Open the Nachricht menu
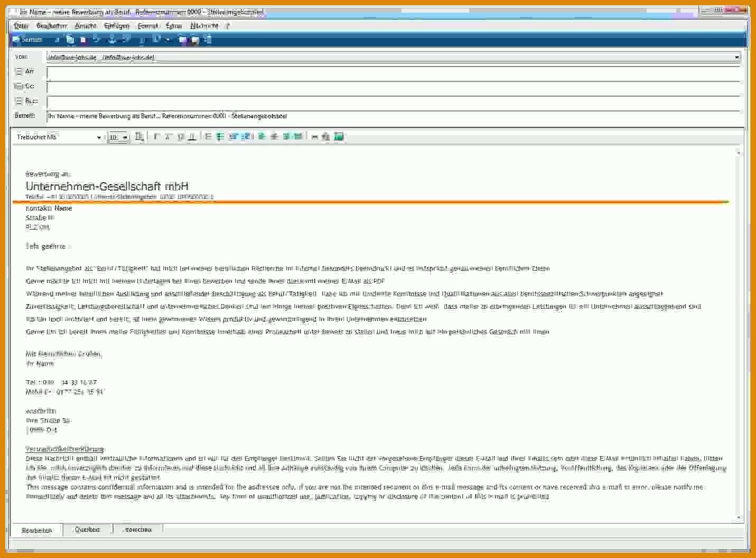756x558 pixels. click(204, 26)
